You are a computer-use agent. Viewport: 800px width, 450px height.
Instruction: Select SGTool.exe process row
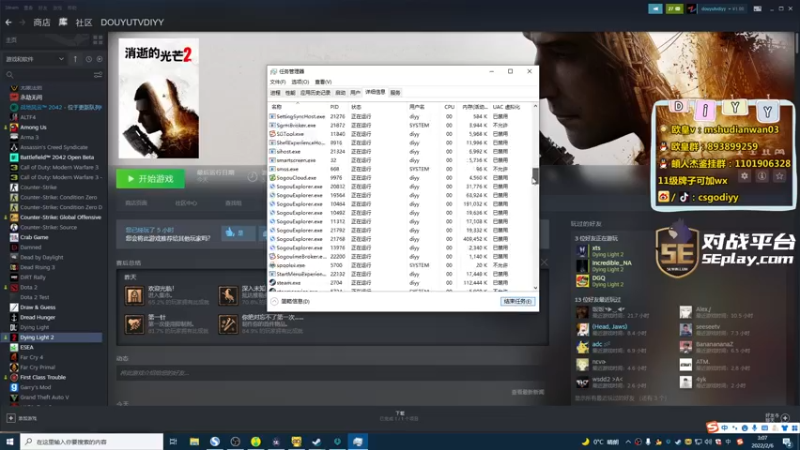[402, 134]
